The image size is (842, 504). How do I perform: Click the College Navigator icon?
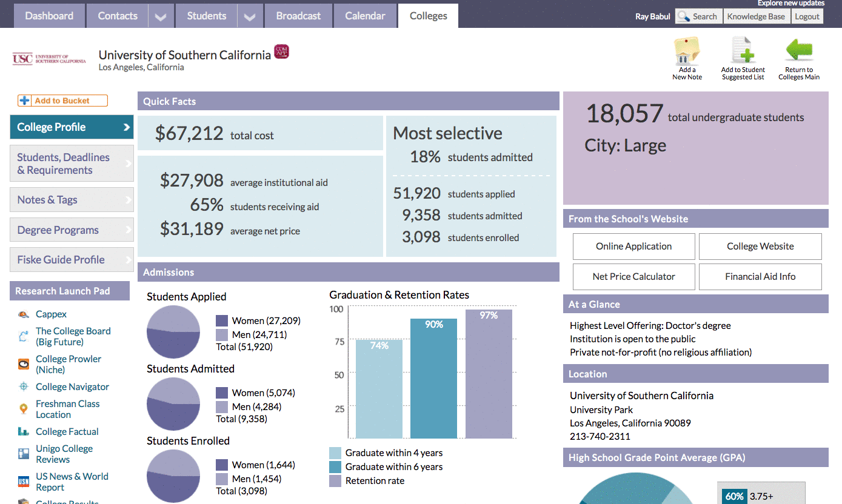coord(24,386)
